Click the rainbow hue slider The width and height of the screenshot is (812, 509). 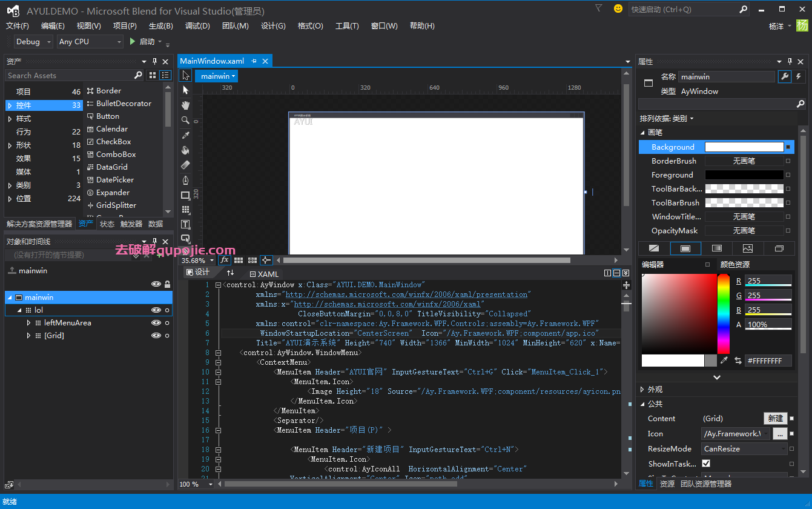tap(724, 313)
